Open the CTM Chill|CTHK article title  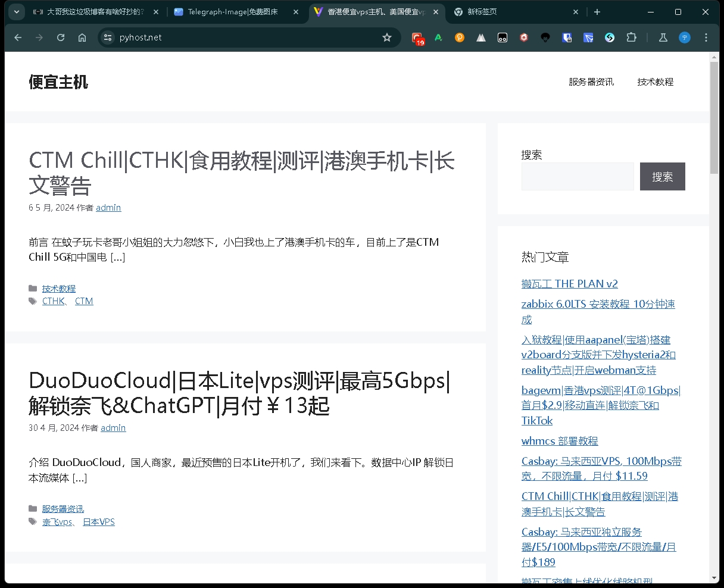coord(241,173)
